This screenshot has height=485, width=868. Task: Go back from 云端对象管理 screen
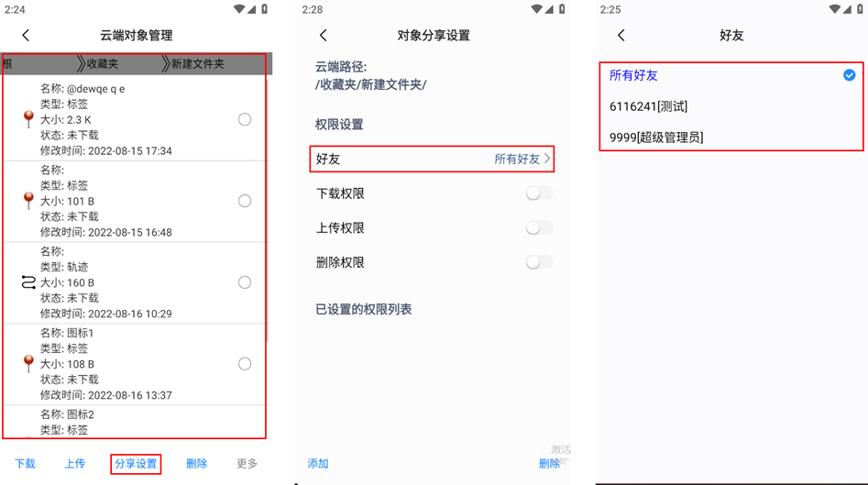tap(26, 36)
